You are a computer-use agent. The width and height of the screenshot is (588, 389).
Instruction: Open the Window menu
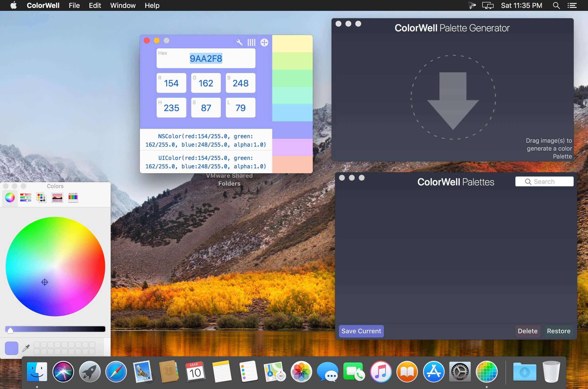pyautogui.click(x=123, y=5)
